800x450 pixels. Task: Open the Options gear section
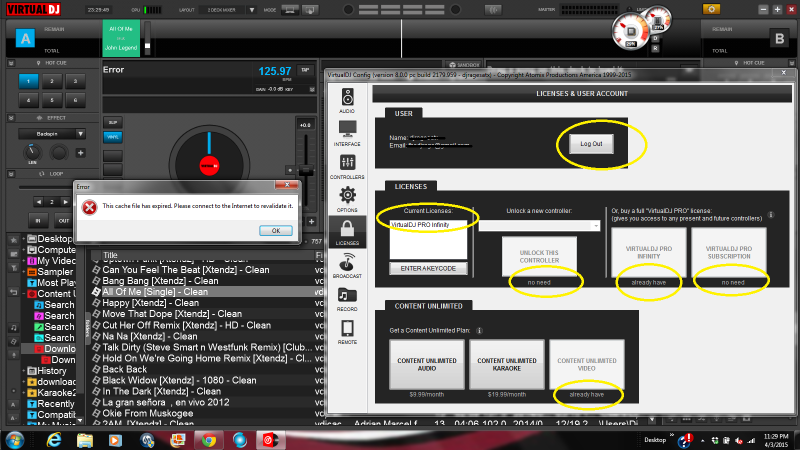click(347, 199)
